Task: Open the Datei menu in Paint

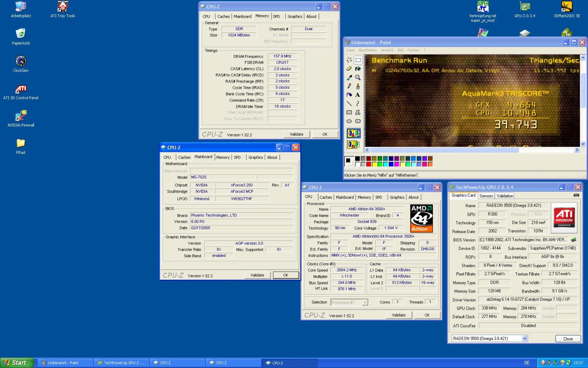Action: point(350,50)
